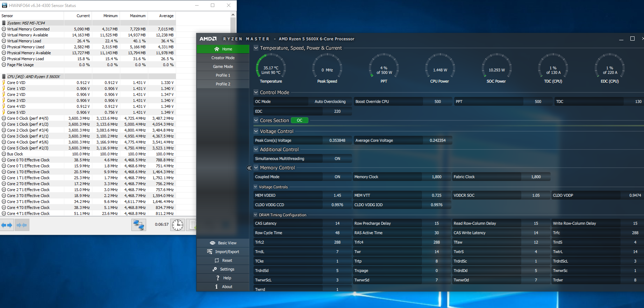Screen dimensions: 644x308
Task: Click the house icon on the Home tab
Action: [x=217, y=49]
